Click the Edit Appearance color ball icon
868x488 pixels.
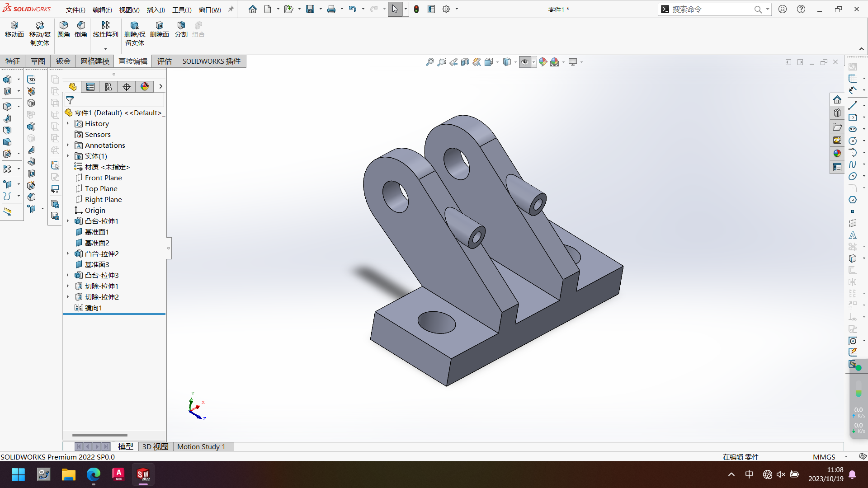click(543, 62)
